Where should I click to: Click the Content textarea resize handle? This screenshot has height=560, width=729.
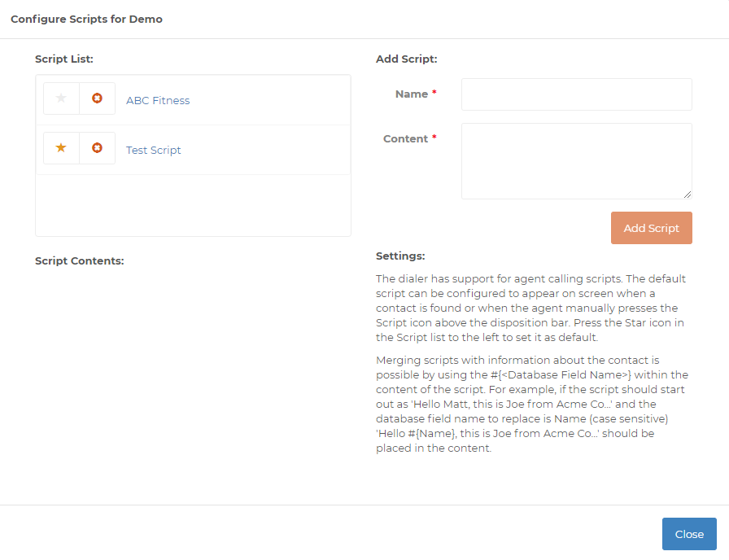[688, 195]
